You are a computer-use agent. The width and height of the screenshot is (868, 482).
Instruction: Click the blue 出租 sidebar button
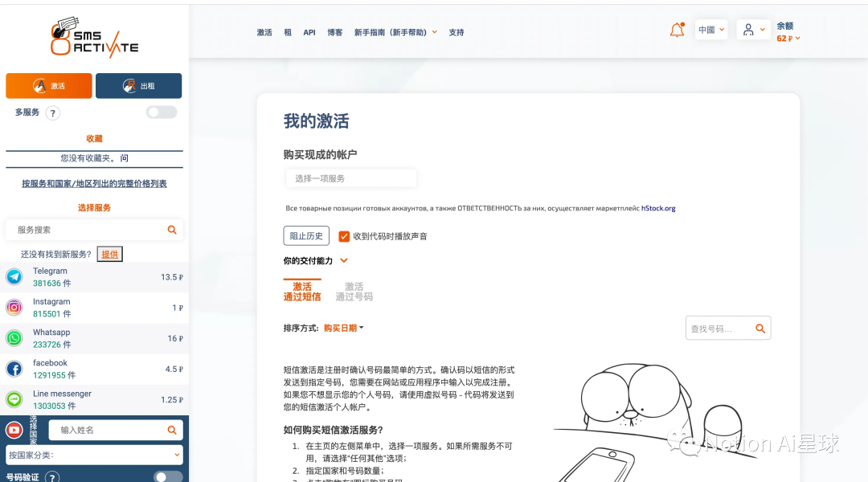(139, 86)
